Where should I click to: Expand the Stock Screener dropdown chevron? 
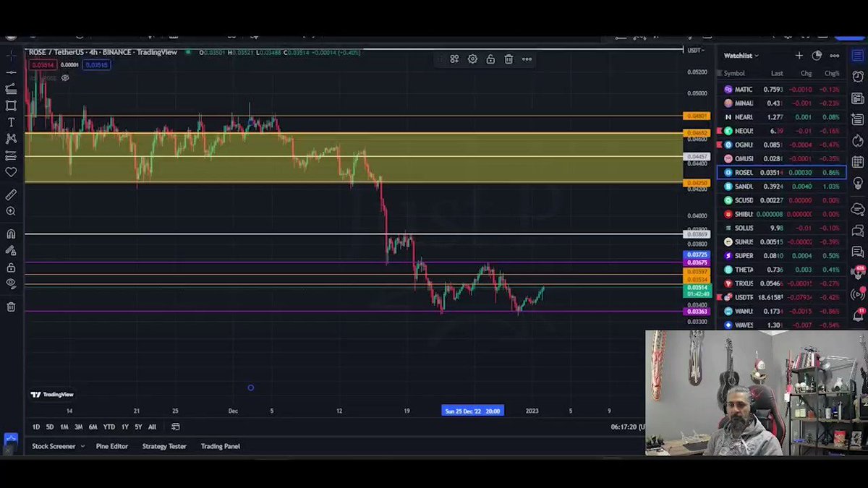tap(82, 447)
